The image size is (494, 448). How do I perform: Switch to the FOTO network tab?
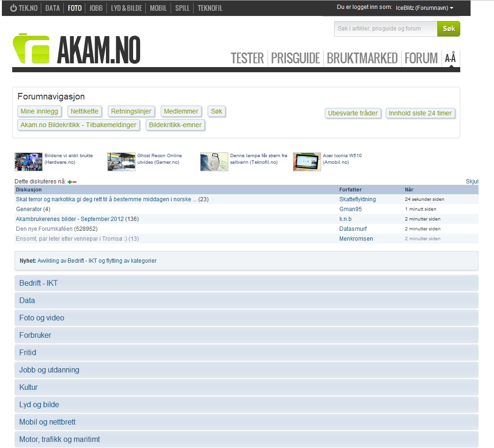75,8
